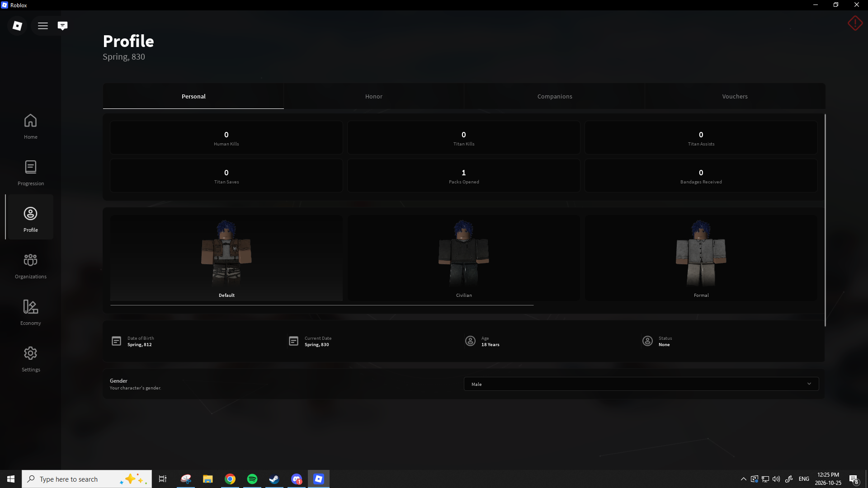Click the Date of Birth calendar icon
This screenshot has width=868, height=488.
(116, 341)
